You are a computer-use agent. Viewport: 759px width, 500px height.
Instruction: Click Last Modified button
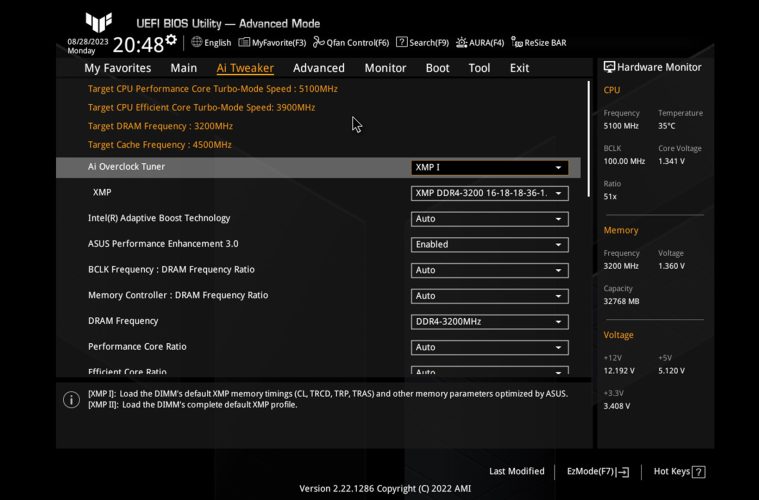pyautogui.click(x=516, y=471)
